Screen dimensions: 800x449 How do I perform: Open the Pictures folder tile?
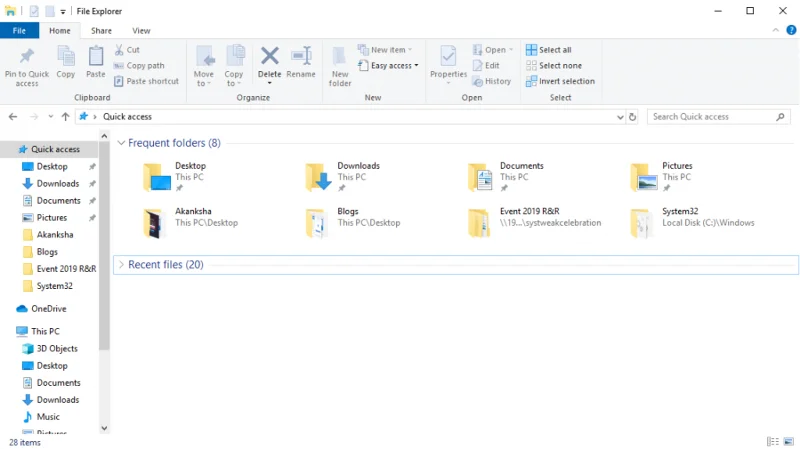662,177
